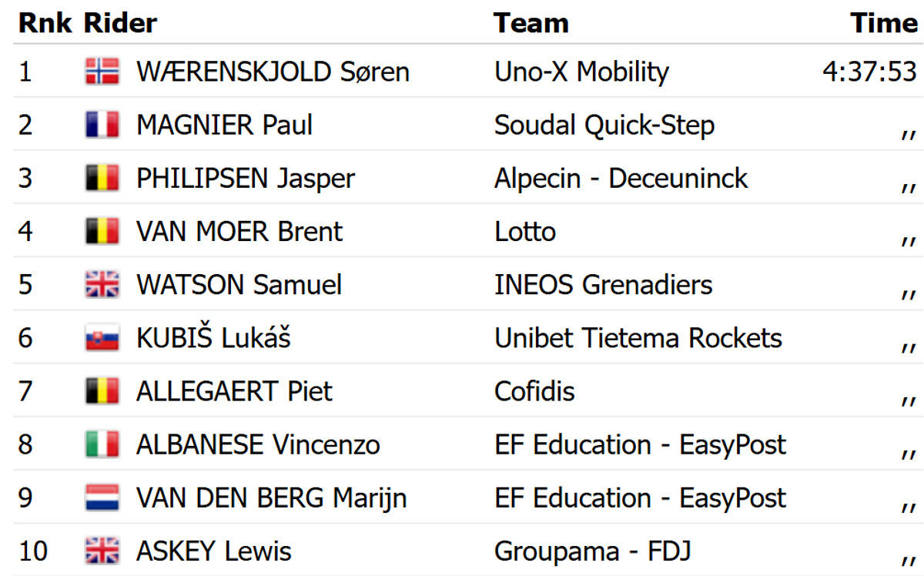
Task: Click the French flag beside Magnier
Action: click(102, 125)
